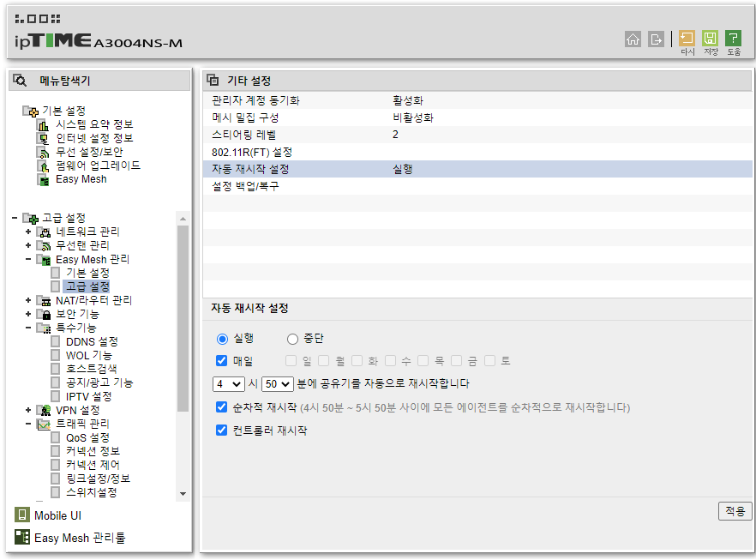Screen dimensions: 756x560
Task: Expand the 무선랜 관리 tree node
Action: pyautogui.click(x=28, y=245)
